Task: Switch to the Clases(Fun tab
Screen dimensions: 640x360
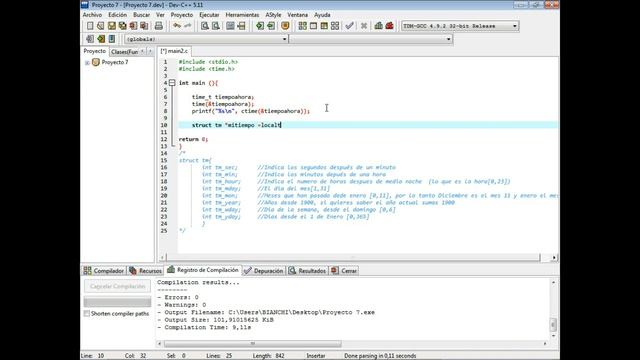Action: [x=124, y=52]
